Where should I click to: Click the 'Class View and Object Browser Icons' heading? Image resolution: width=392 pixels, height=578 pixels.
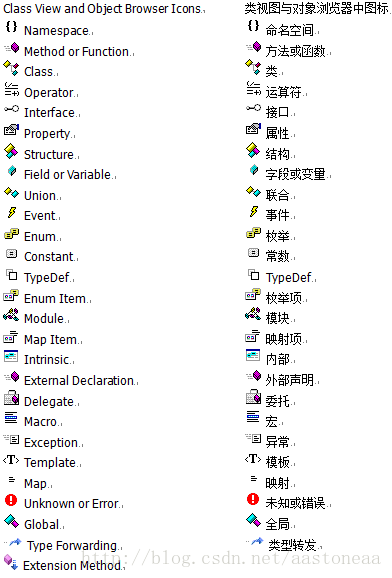pyautogui.click(x=103, y=8)
